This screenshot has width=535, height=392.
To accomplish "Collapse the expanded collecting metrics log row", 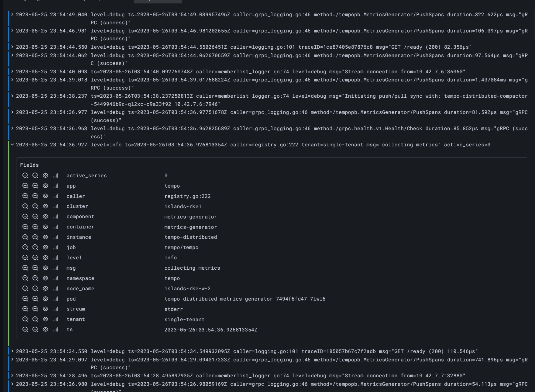I will (x=12, y=145).
